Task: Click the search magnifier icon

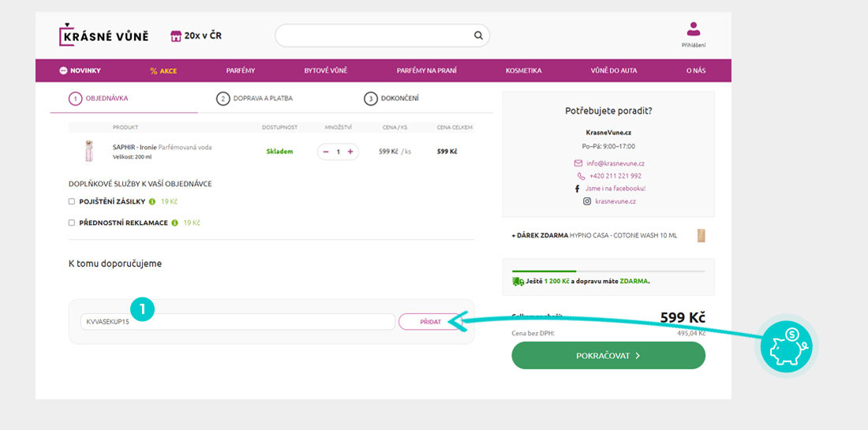Action: pyautogui.click(x=478, y=36)
